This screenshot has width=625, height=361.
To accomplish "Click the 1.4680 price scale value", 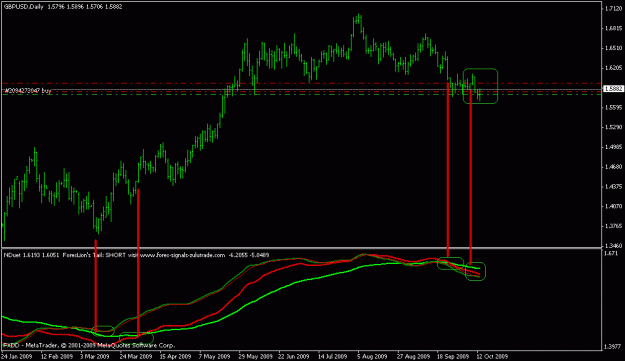I will [613, 167].
